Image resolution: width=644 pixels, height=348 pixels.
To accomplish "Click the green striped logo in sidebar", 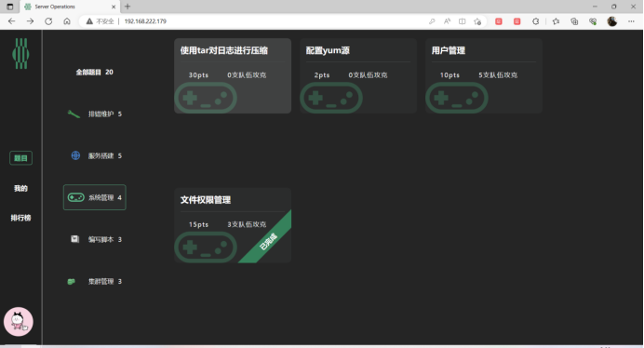I will coord(20,54).
